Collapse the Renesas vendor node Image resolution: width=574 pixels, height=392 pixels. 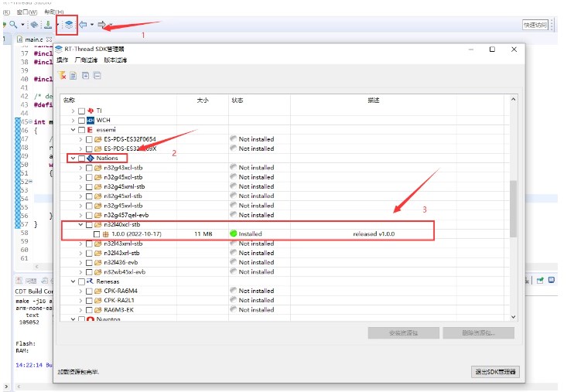73,281
